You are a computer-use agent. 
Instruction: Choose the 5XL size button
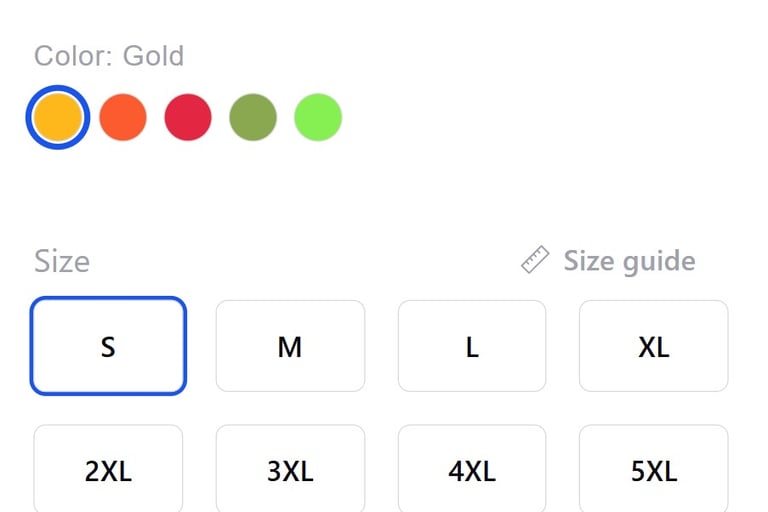[654, 469]
